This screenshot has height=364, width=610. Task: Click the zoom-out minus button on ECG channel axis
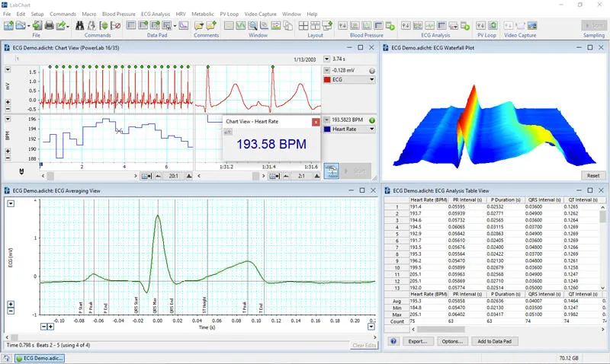(x=8, y=109)
